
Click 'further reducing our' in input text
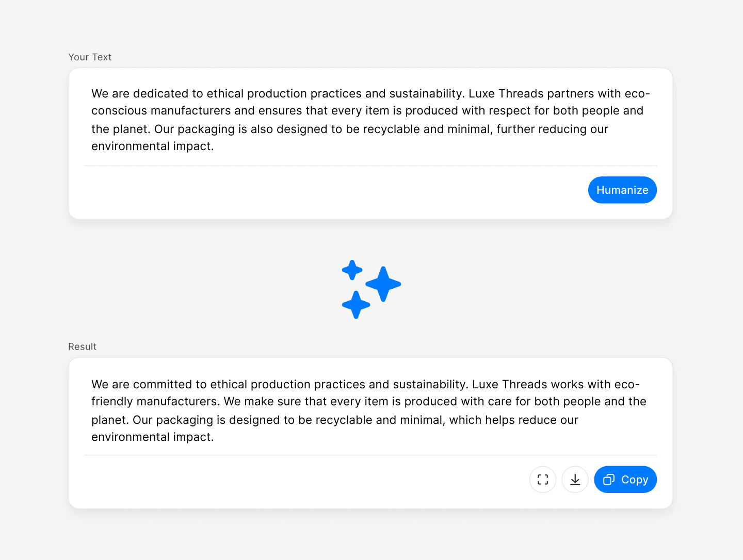tap(552, 129)
